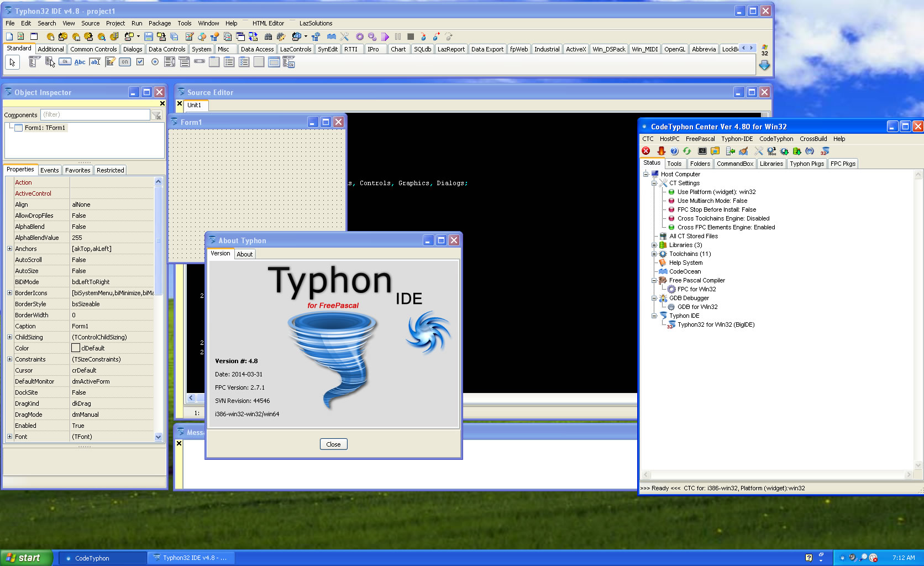Click the purple Run arrow icon

pos(385,36)
